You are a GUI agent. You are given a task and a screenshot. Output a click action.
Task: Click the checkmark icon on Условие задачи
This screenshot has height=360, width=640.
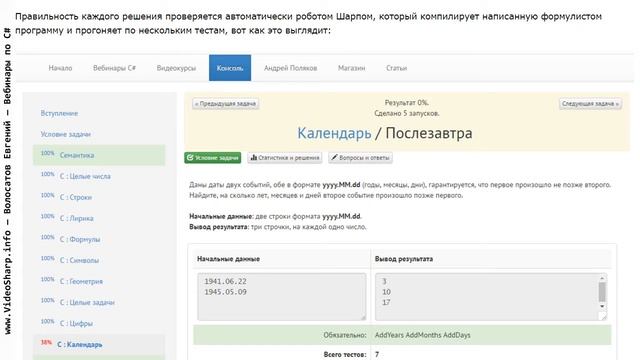click(190, 158)
